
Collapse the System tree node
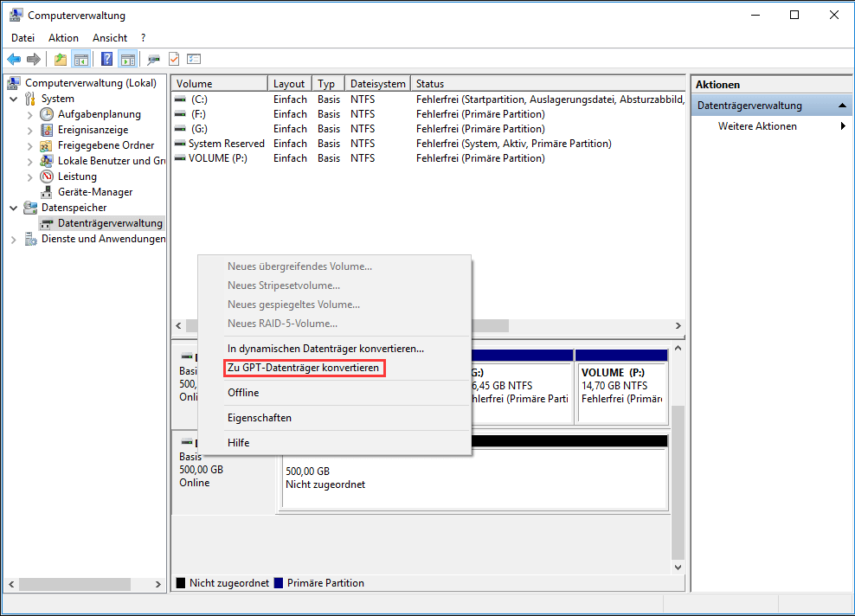tap(14, 99)
